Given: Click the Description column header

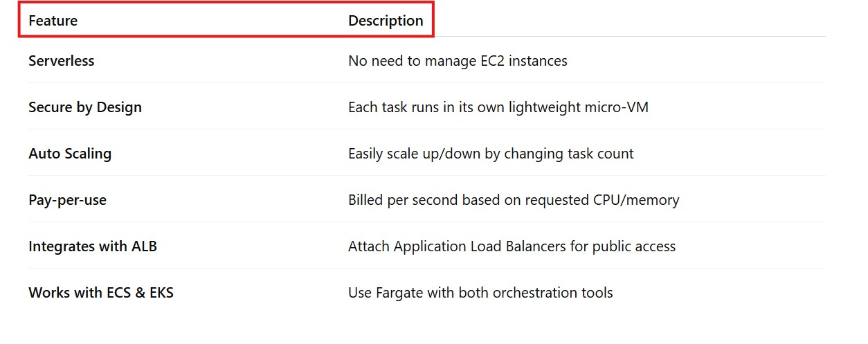Looking at the screenshot, I should click(386, 21).
